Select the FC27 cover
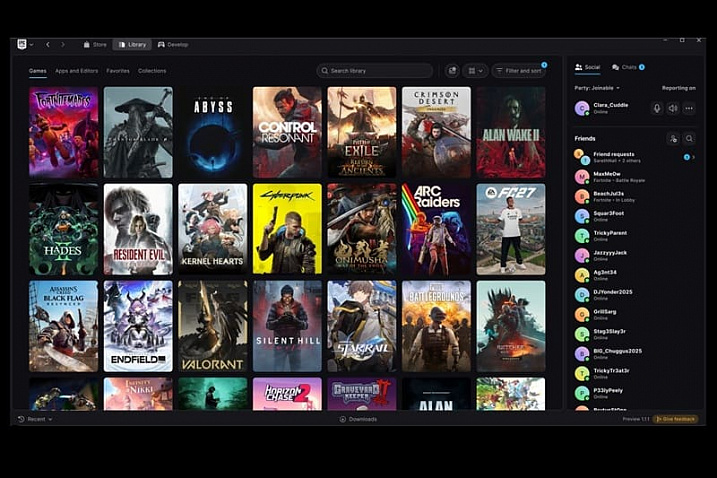 point(511,229)
